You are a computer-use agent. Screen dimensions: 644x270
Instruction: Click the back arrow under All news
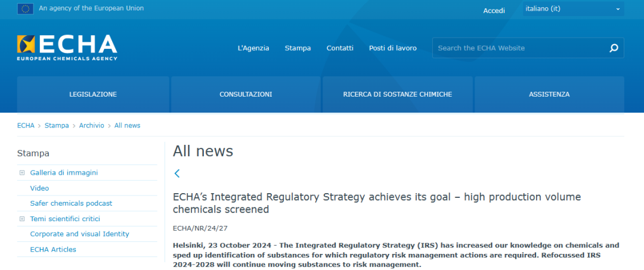(177, 173)
